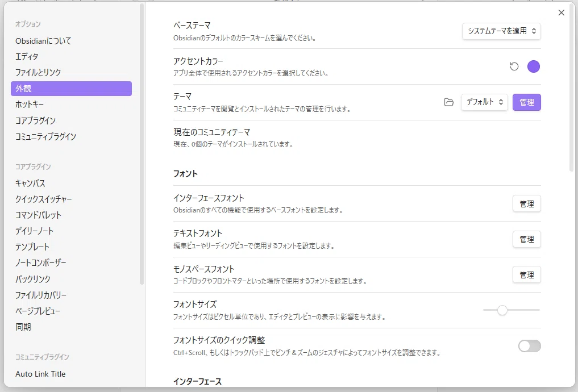The height and width of the screenshot is (392, 578).
Task: Open デイリーノート plugin settings
Action: point(71,231)
